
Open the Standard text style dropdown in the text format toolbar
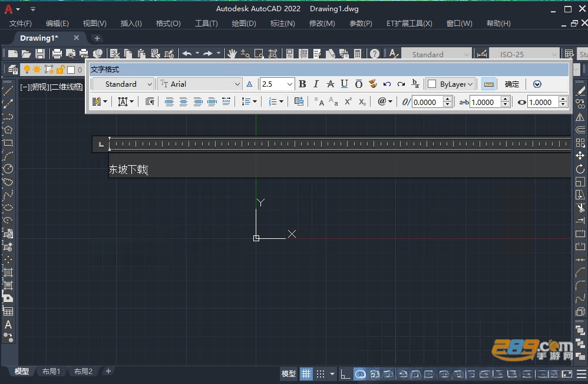pyautogui.click(x=123, y=84)
